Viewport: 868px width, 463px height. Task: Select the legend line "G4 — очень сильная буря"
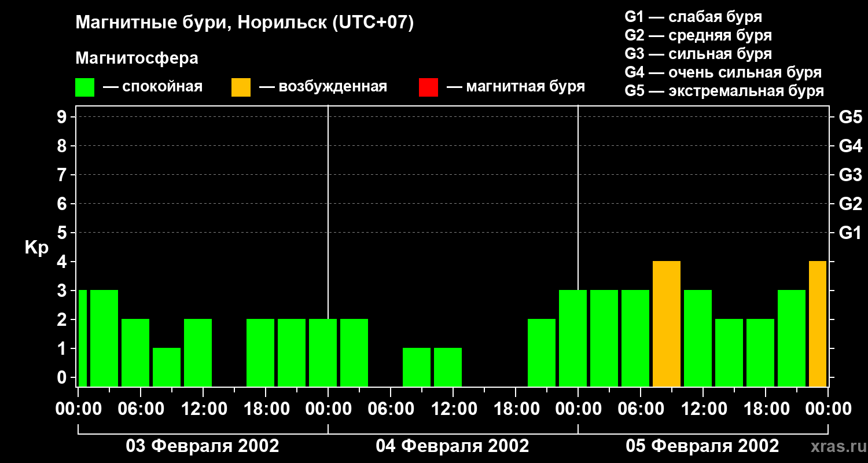click(x=723, y=72)
